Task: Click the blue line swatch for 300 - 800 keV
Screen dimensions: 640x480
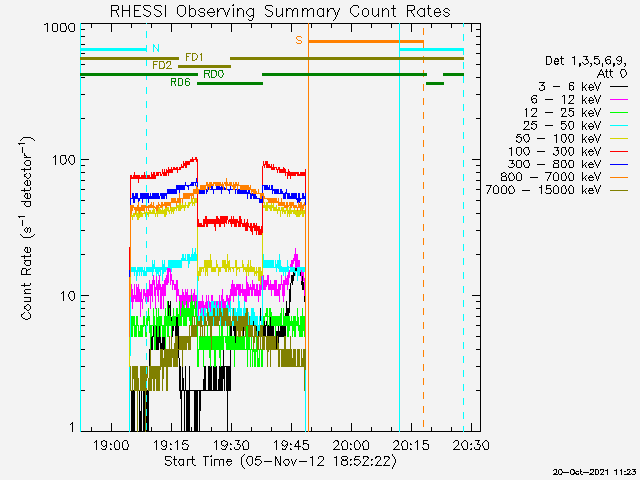Action: coord(619,164)
